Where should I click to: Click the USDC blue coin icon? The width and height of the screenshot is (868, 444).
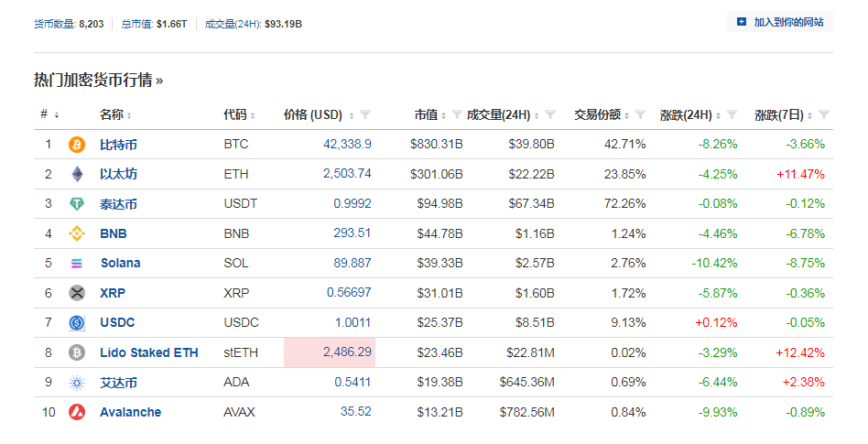point(77,322)
